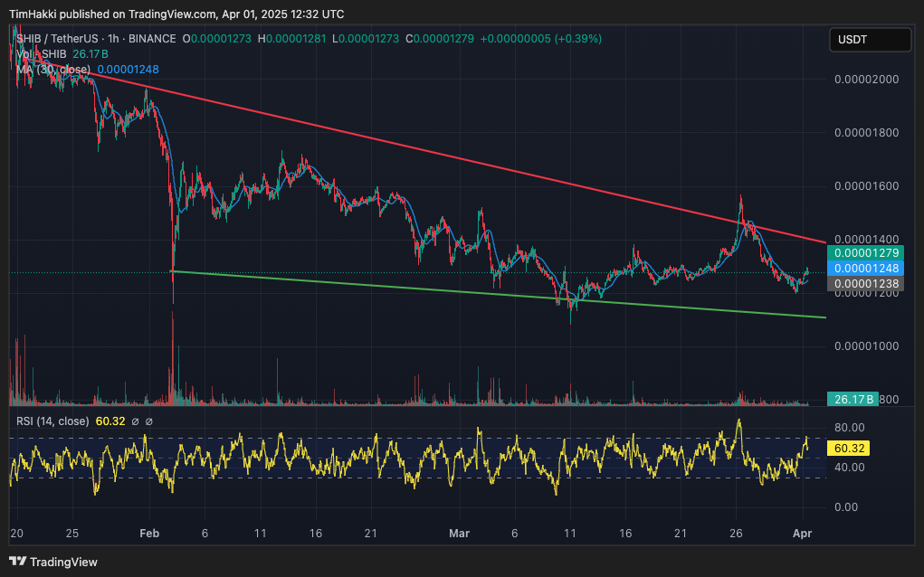Click the Mar label on time axis
The image size is (924, 577).
[x=460, y=534]
